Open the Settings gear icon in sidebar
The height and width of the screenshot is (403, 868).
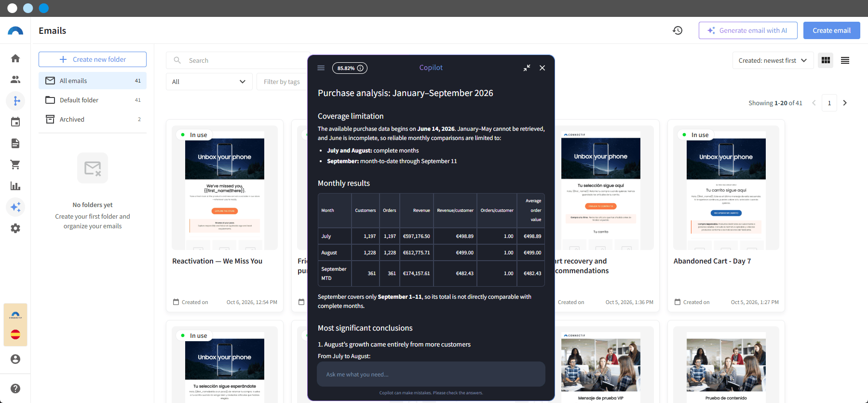[x=15, y=228]
